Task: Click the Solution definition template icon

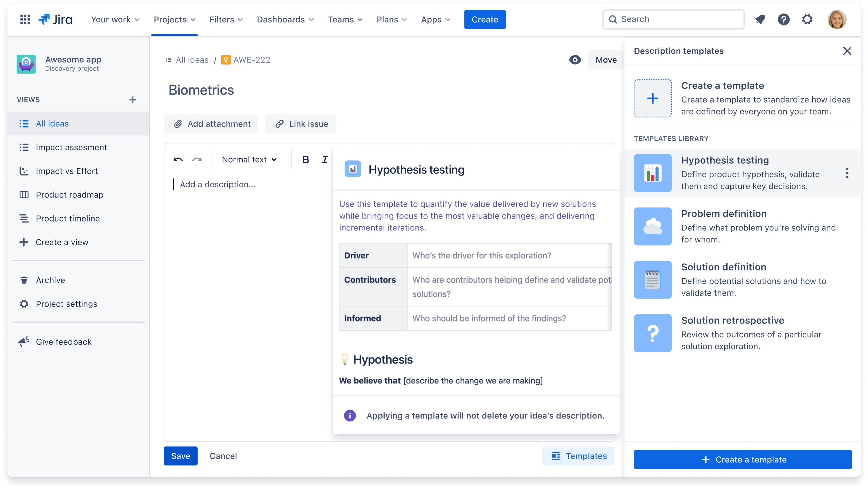Action: (x=652, y=280)
